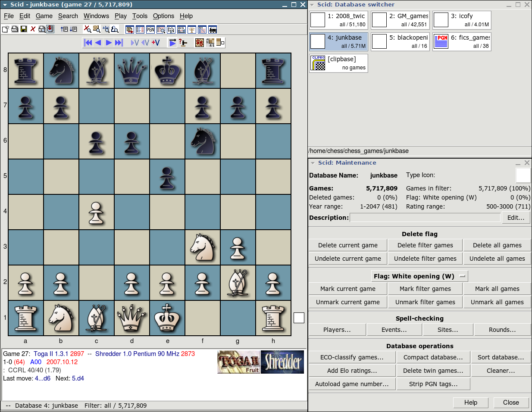Toggle material balance display icon
Screen dimensions: 532x412
(x=220, y=42)
